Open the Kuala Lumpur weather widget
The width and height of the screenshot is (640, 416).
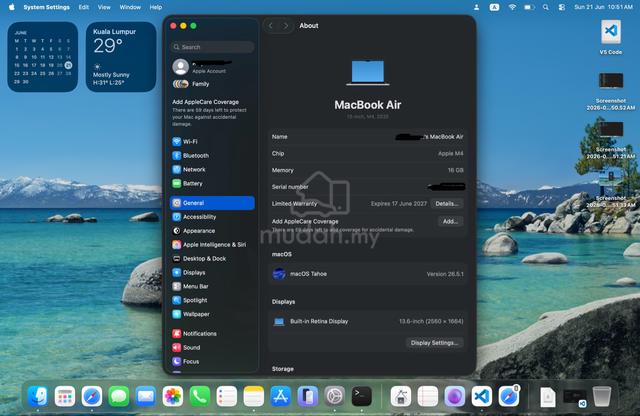121,57
